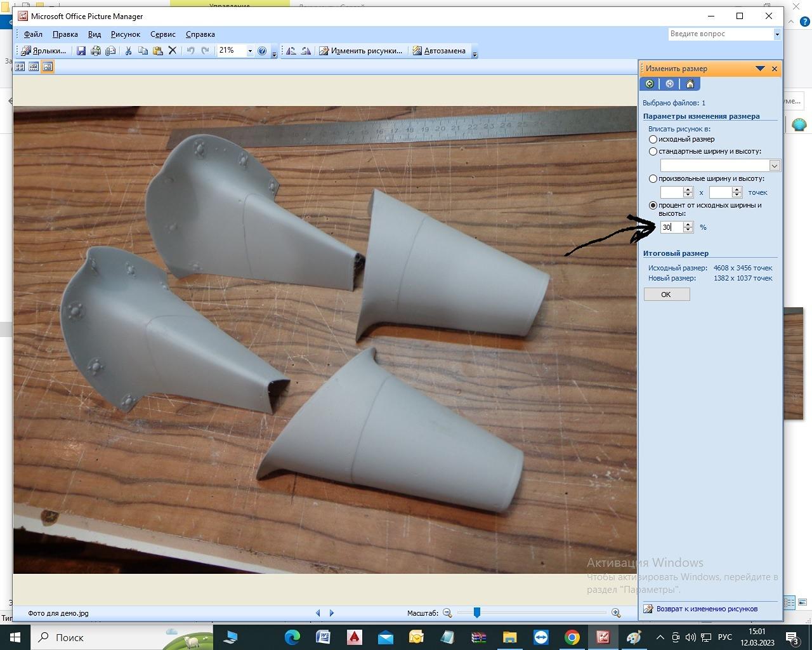Select "произвольные ширину и высоту" option

(653, 178)
